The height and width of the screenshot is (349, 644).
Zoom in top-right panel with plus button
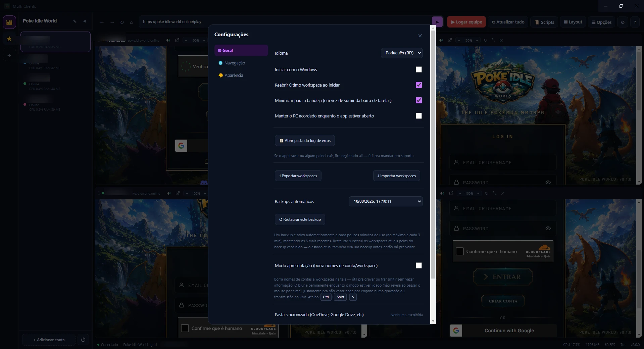click(x=477, y=40)
